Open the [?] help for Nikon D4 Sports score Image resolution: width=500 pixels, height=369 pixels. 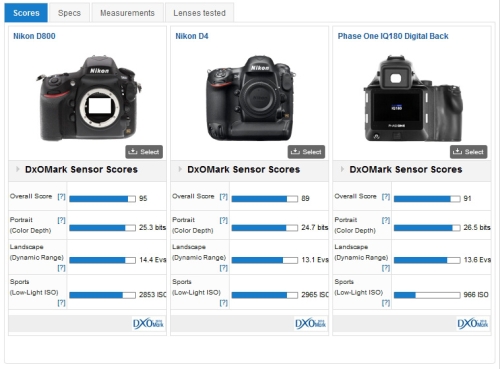224,303
